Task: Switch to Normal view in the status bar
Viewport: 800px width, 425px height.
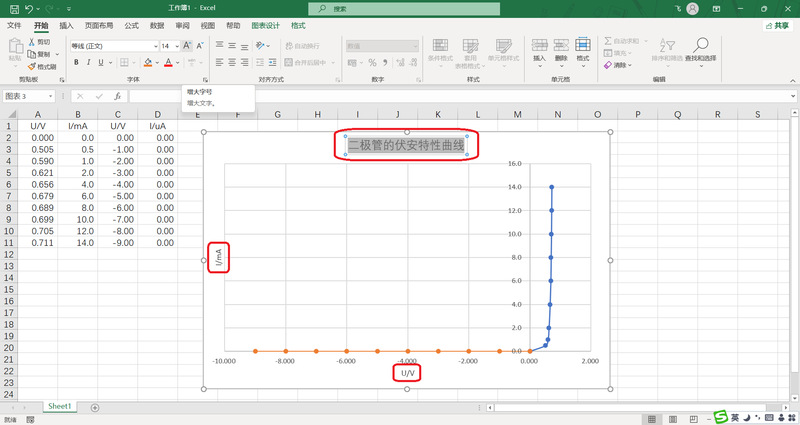Action: pos(652,419)
